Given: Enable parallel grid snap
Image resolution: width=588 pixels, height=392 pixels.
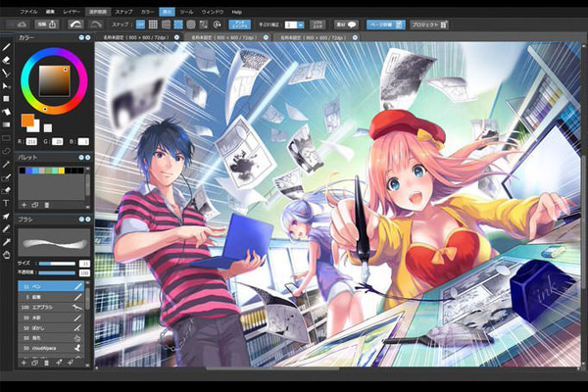Looking at the screenshot, I should (153, 24).
